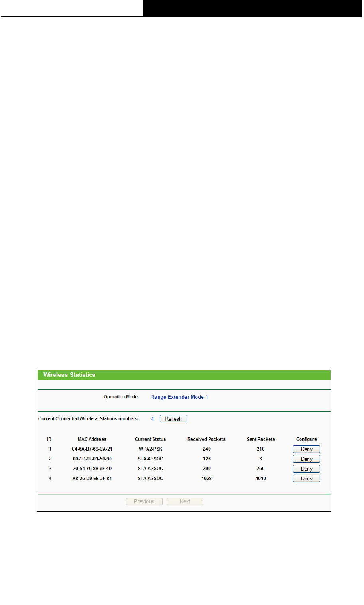Click the Sent Packets column header

[x=261, y=439]
